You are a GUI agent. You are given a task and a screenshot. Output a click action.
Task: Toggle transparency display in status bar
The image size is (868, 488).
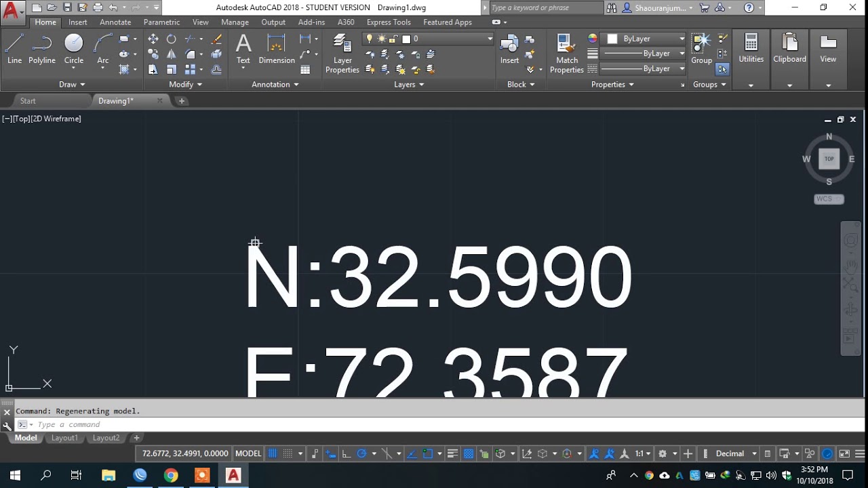[468, 453]
